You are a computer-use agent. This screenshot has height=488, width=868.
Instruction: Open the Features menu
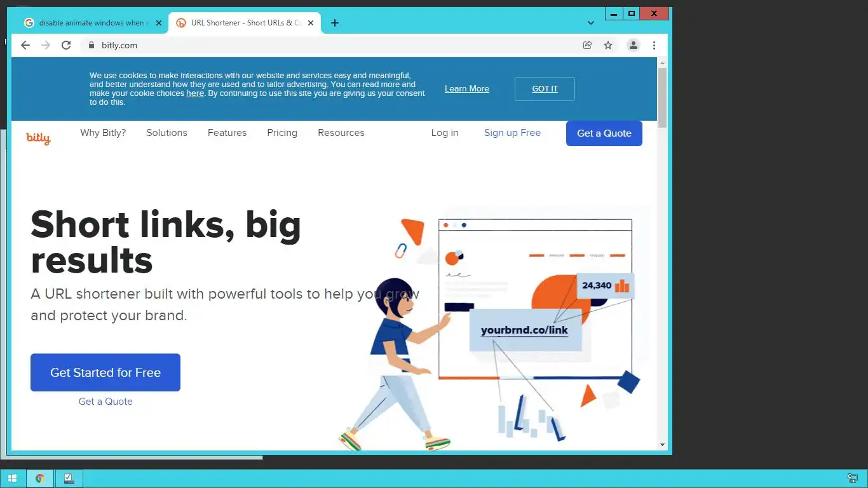tap(227, 133)
